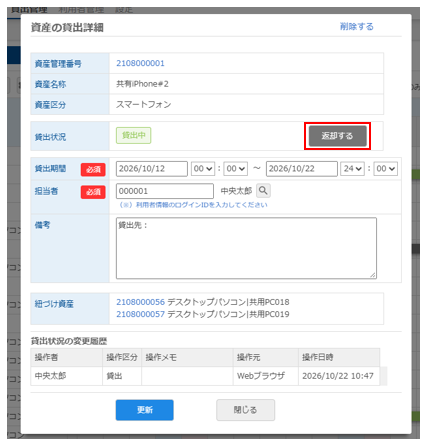Open asset number 2108000001 link
431x446 pixels.
(140, 63)
